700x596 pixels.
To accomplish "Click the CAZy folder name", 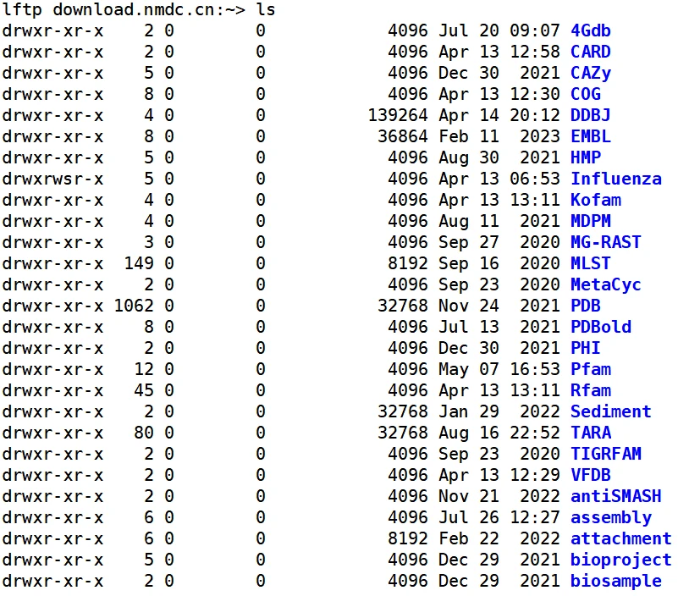I will [x=590, y=73].
